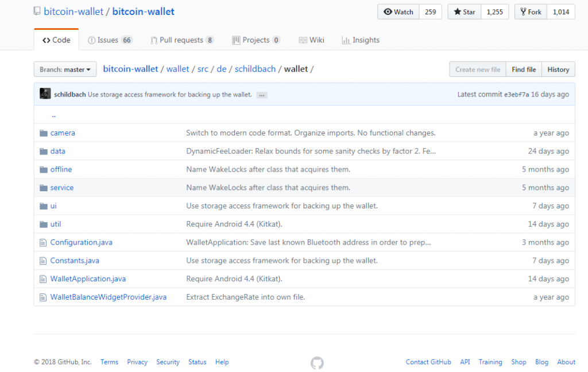Open the data folder

58,152
